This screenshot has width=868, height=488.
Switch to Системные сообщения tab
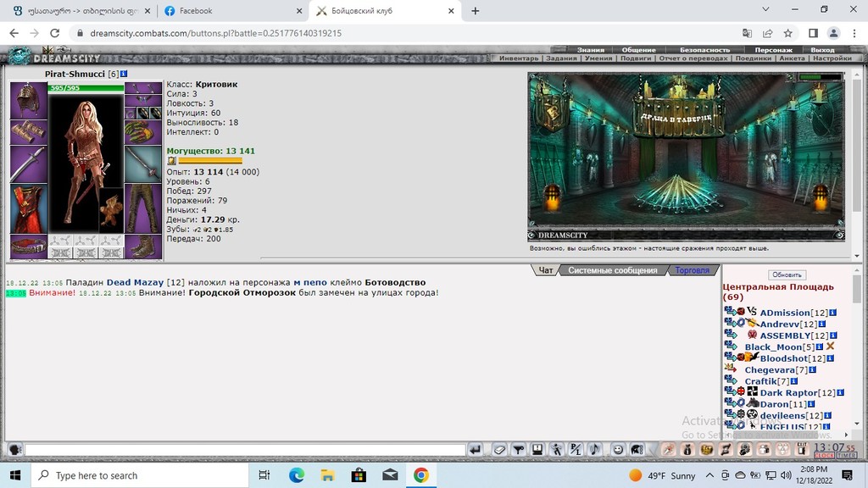tap(612, 270)
